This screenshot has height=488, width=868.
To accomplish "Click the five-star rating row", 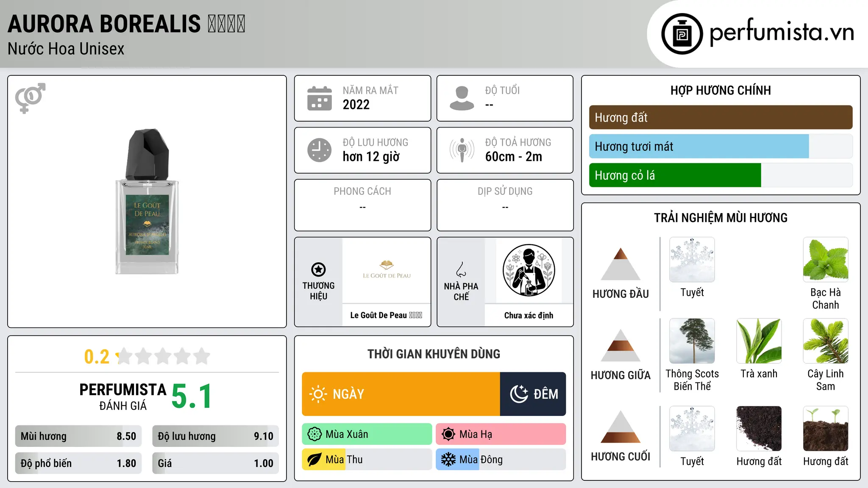I will 163,356.
